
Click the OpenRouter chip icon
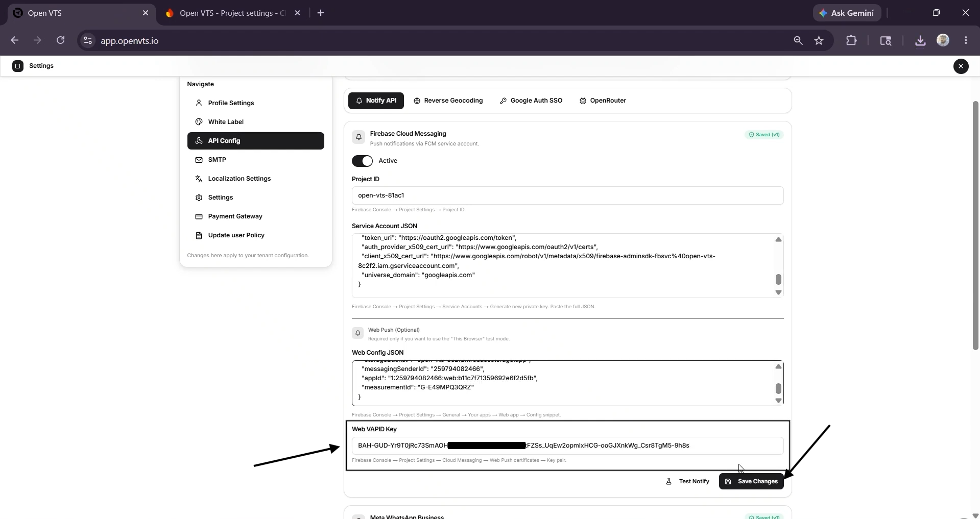[x=583, y=101]
